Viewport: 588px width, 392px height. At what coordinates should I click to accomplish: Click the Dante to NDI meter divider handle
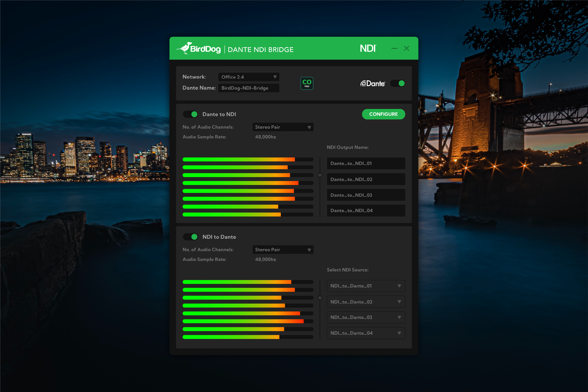(320, 175)
